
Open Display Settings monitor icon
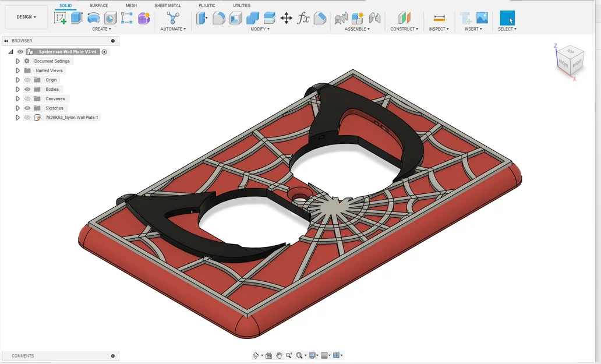point(312,356)
